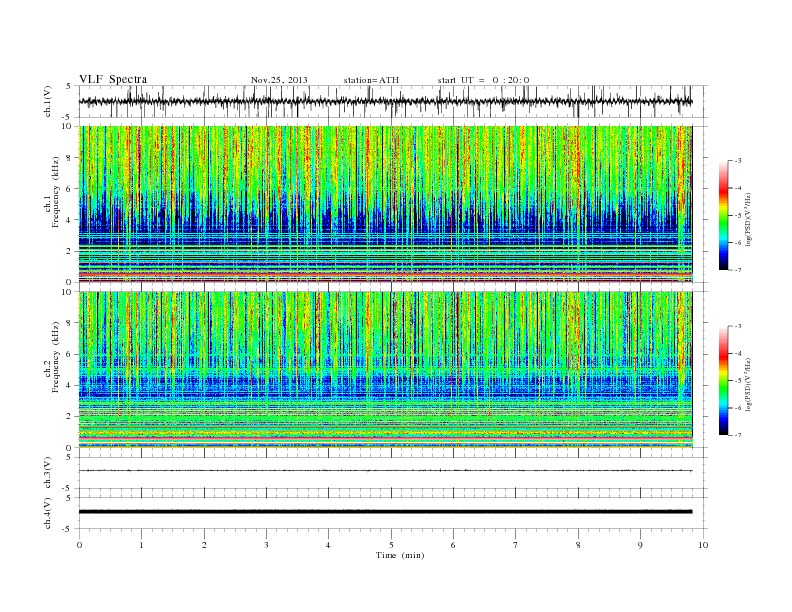Click the "8" kHz tick of ch.2 spectrogram
This screenshot has width=792, height=612.
pos(70,323)
